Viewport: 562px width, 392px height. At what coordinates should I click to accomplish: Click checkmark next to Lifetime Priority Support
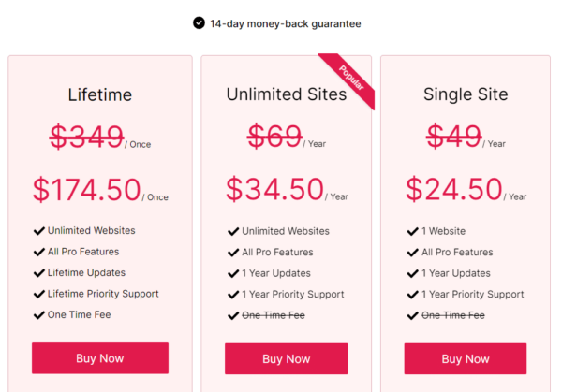[39, 295]
